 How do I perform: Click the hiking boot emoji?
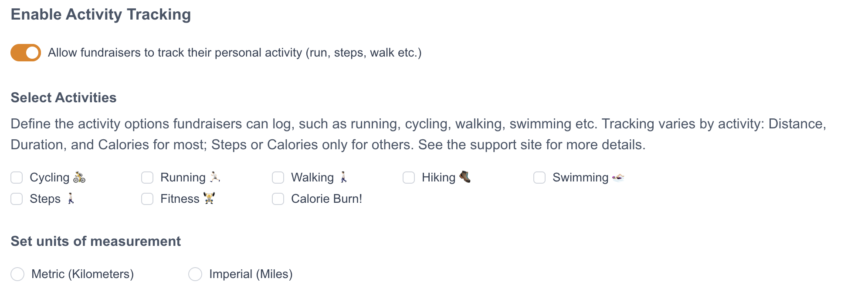tap(465, 177)
